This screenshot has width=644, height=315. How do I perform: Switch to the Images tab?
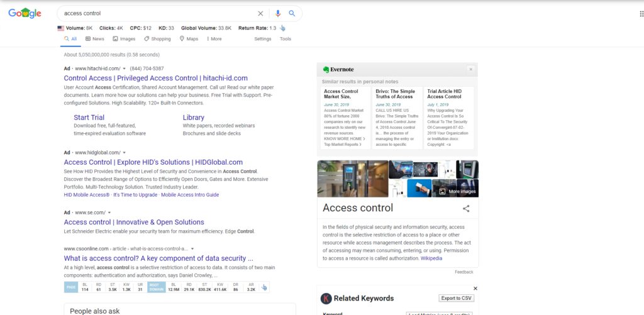pyautogui.click(x=124, y=38)
